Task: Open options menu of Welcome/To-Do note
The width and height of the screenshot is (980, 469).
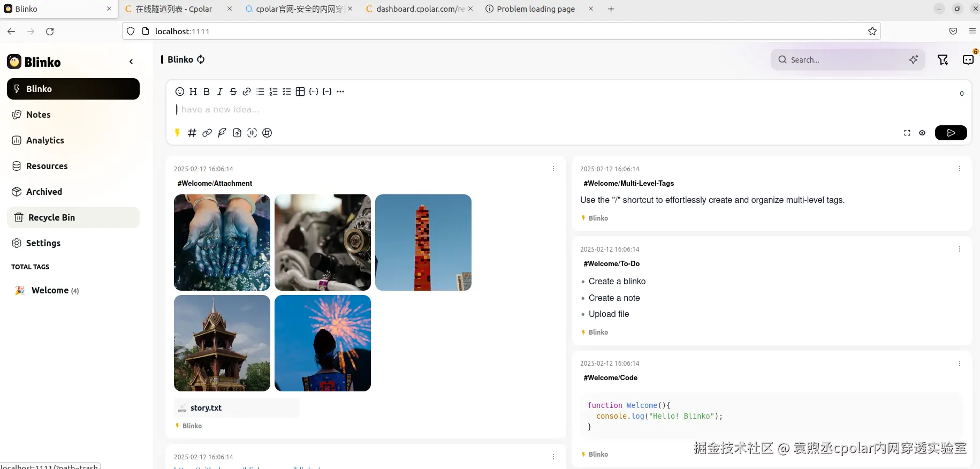Action: point(960,249)
